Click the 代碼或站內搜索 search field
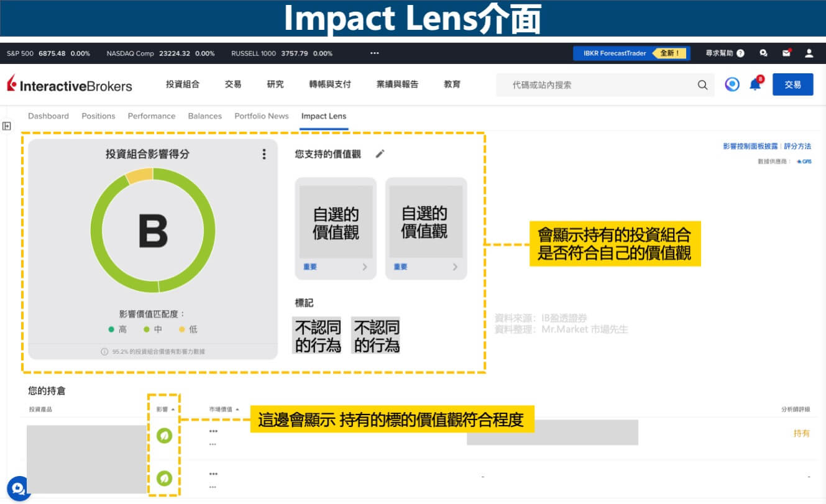The image size is (826, 504). 597,85
